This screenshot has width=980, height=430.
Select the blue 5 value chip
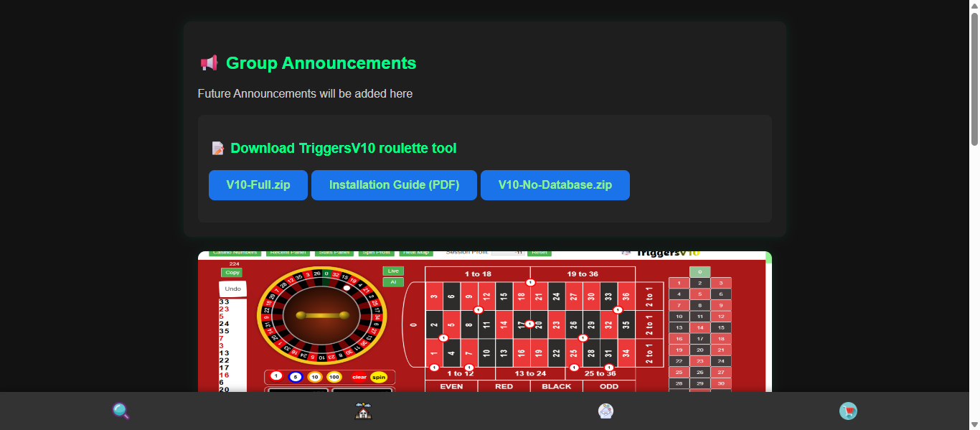click(296, 377)
